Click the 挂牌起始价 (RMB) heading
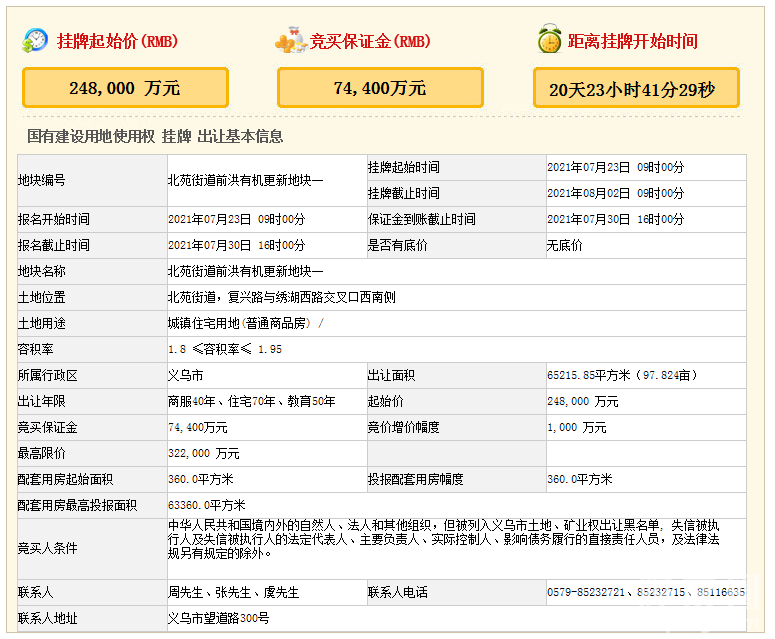 coord(117,42)
